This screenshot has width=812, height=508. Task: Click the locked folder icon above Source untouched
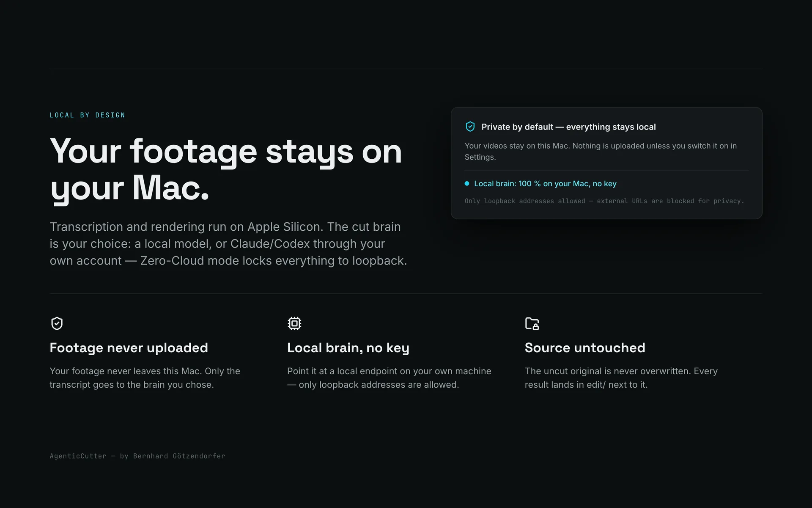tap(532, 323)
